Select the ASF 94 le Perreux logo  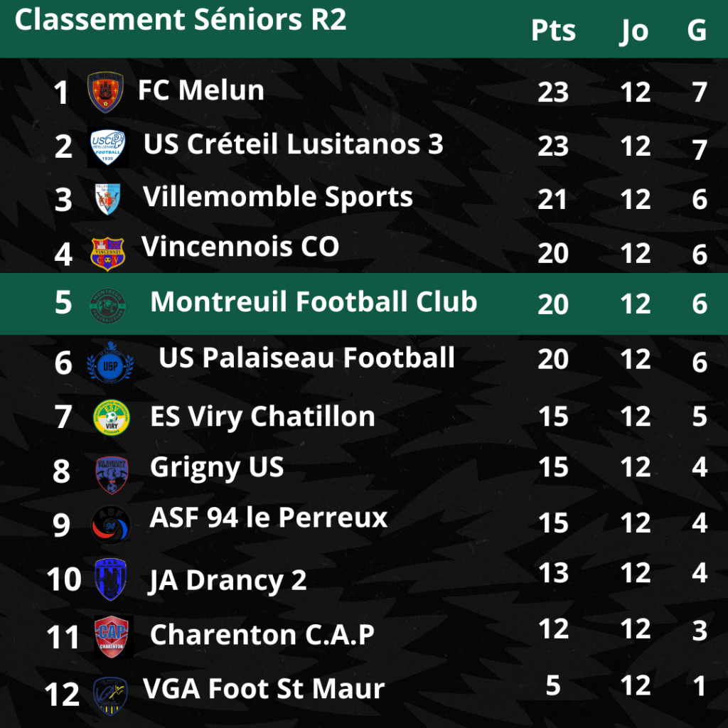(x=110, y=525)
